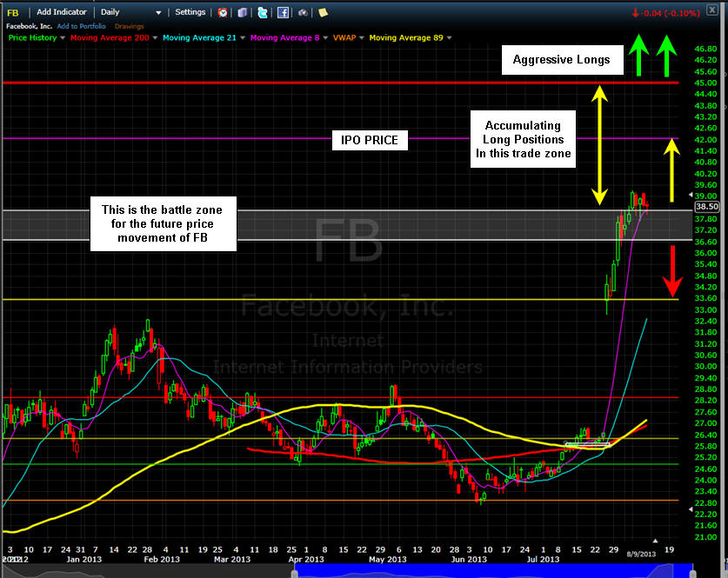Expand Moving Average 200 options arrow

(x=155, y=38)
